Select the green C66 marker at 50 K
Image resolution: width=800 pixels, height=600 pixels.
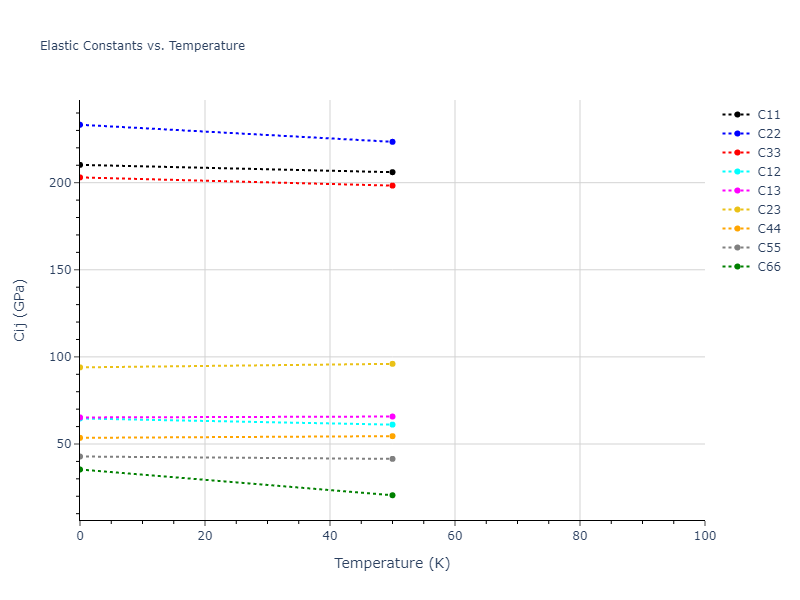(x=392, y=495)
